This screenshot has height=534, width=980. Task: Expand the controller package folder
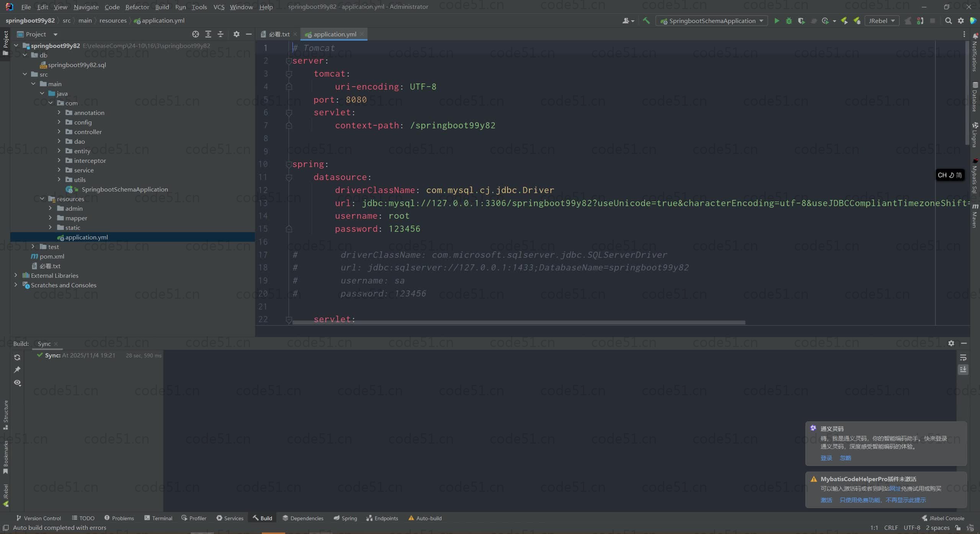59,132
